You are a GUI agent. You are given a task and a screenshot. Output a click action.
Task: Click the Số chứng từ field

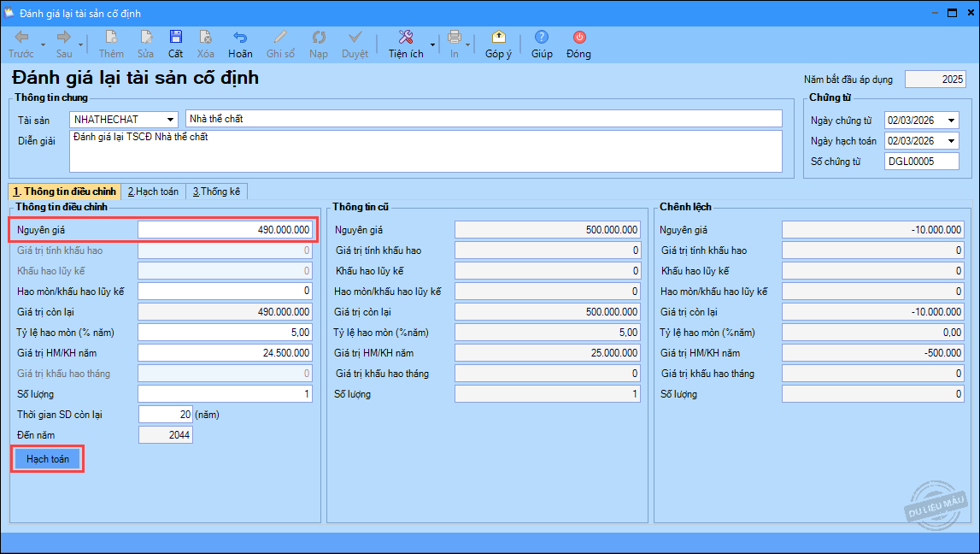point(921,162)
